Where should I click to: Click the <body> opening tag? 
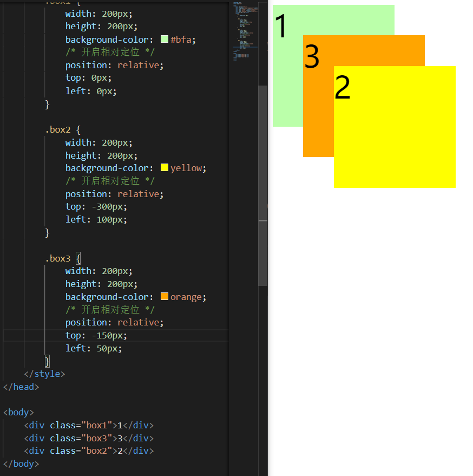coord(18,412)
